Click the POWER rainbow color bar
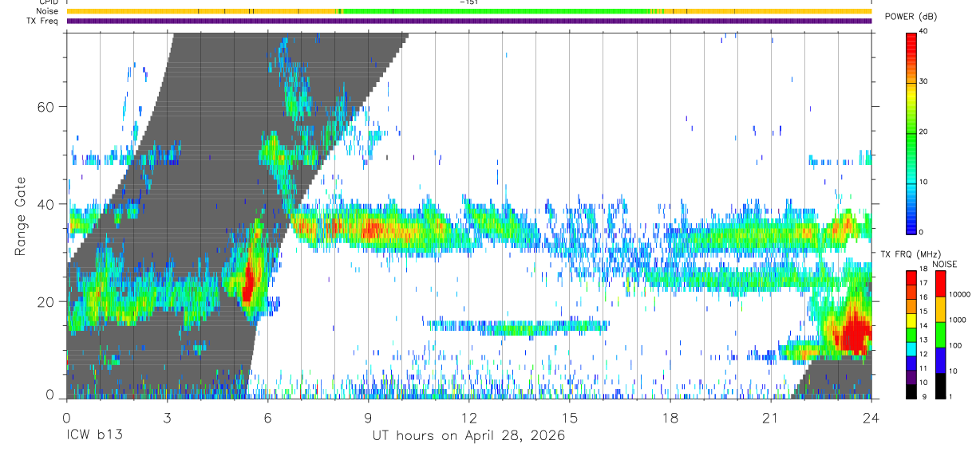 (911, 132)
